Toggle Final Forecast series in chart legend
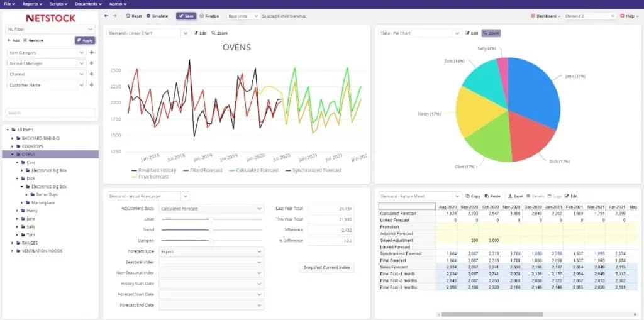Screen dimensions: 644x320 150,177
